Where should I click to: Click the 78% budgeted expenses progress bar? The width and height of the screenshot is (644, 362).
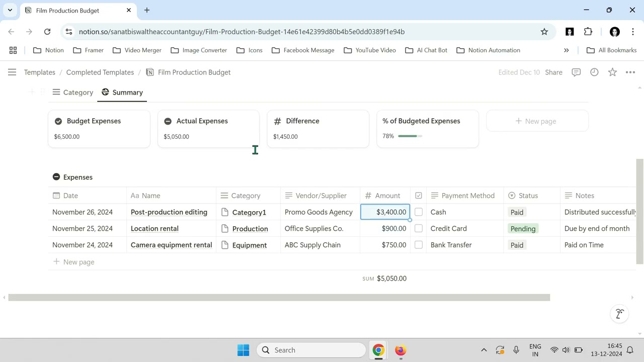tap(410, 136)
